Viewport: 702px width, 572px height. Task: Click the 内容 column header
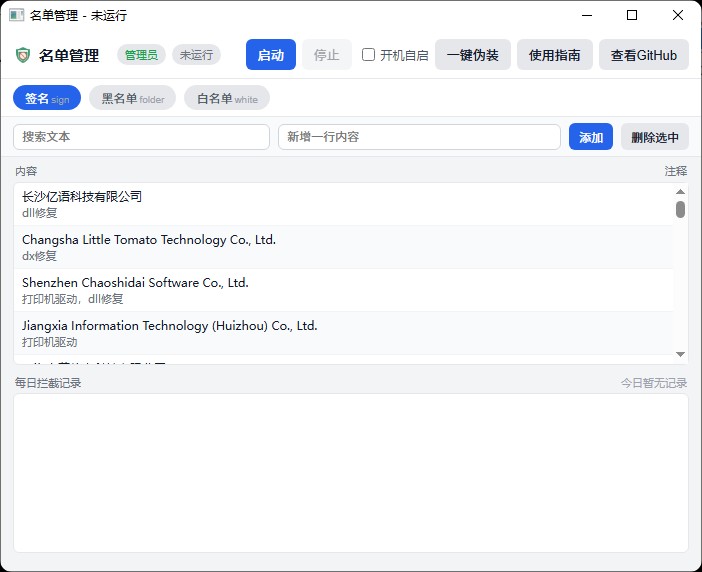pyautogui.click(x=26, y=171)
